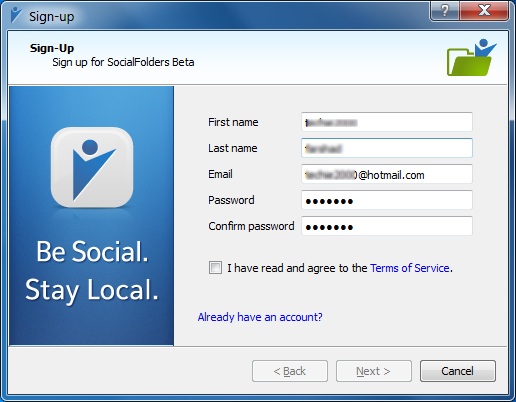Close the Sign-up dialog window
Viewport: 516px width, 402px height.
(x=484, y=11)
